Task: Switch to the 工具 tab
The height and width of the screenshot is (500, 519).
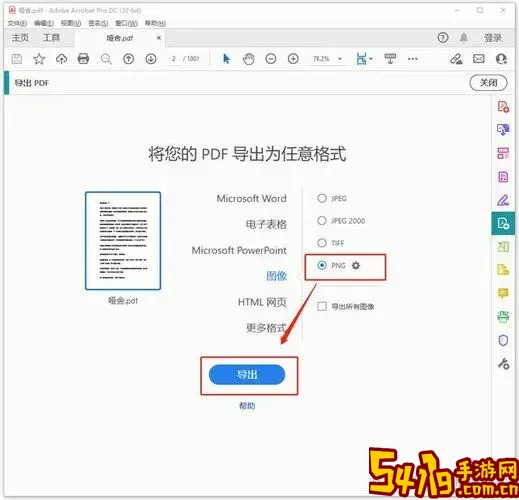Action: [x=51, y=38]
